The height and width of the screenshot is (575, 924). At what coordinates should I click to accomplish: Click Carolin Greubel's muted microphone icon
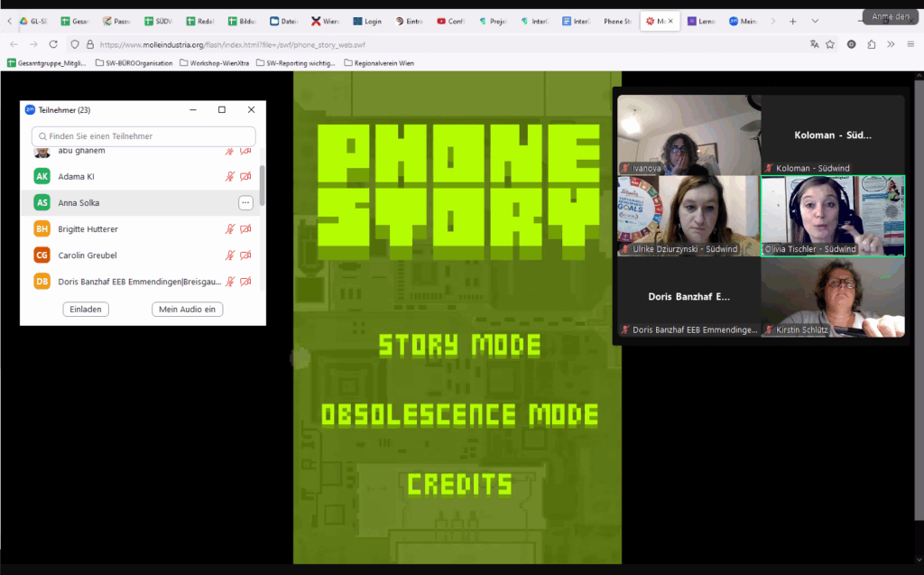coord(230,255)
